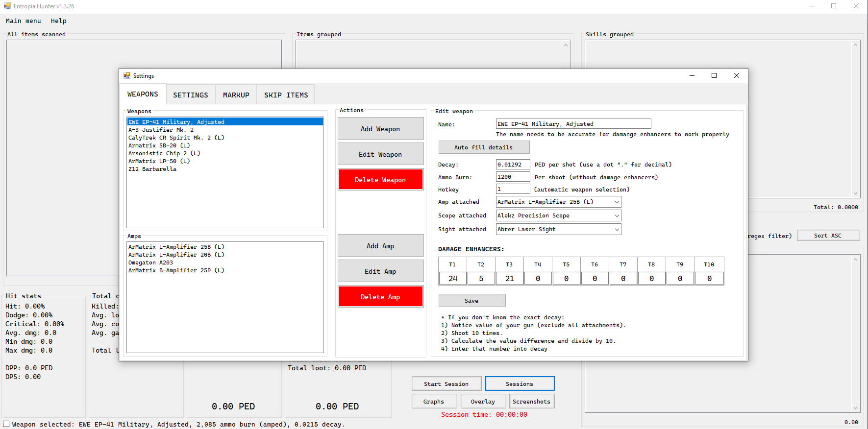
Task: Select ArMatrix B-Amplifier 25P (L) amp
Action: 225,270
